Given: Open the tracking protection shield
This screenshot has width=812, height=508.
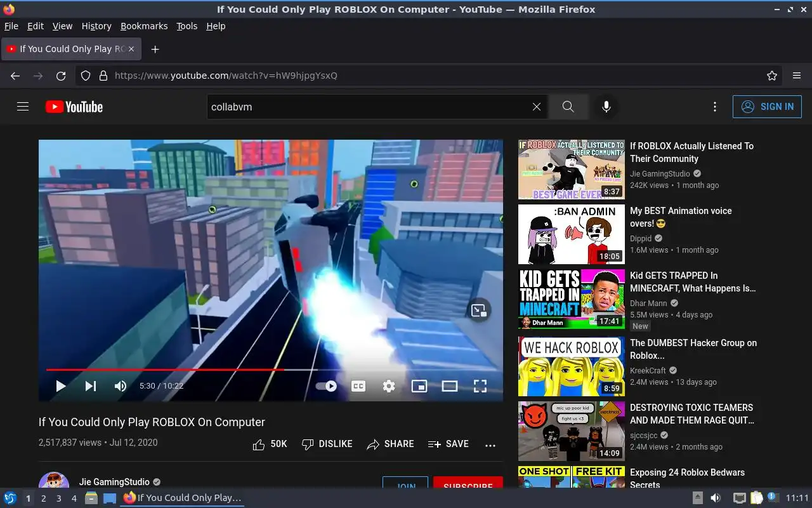Looking at the screenshot, I should [86, 76].
